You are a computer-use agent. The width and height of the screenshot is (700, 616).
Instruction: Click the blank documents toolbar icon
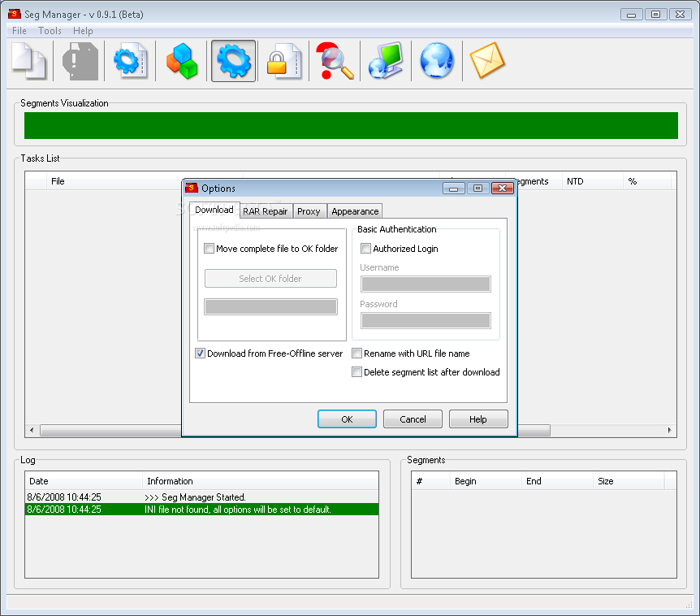(x=29, y=61)
